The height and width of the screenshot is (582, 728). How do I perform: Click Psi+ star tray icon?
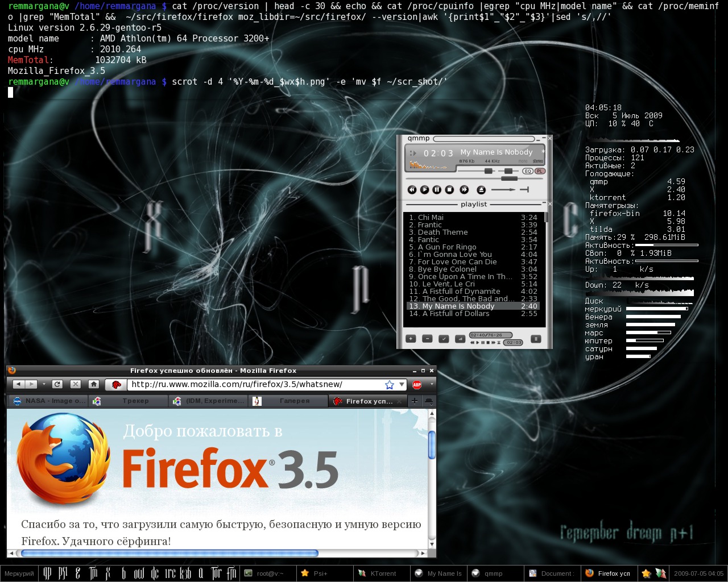click(x=646, y=573)
